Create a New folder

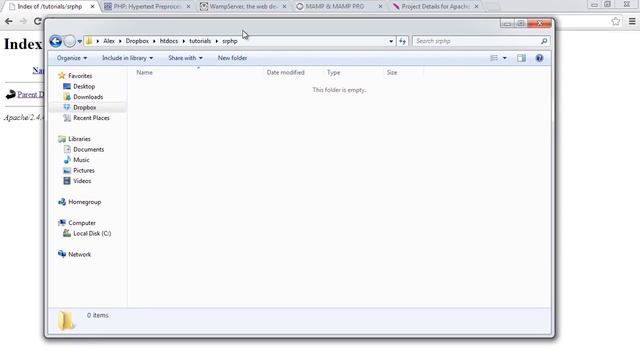pos(232,58)
